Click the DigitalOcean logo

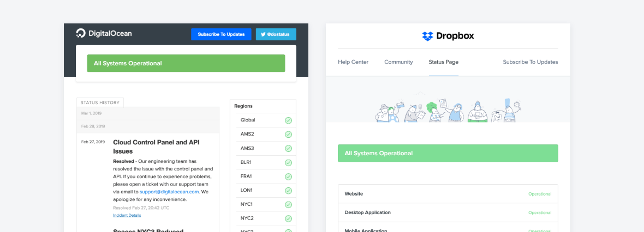pos(104,34)
